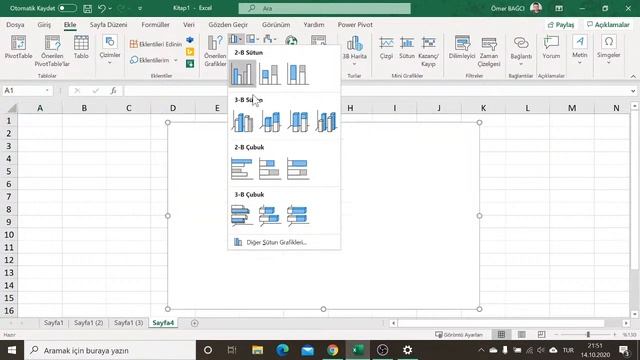Viewport: 640px width, 360px height.
Task: Click the Save icon in title bar
Action: [87, 8]
